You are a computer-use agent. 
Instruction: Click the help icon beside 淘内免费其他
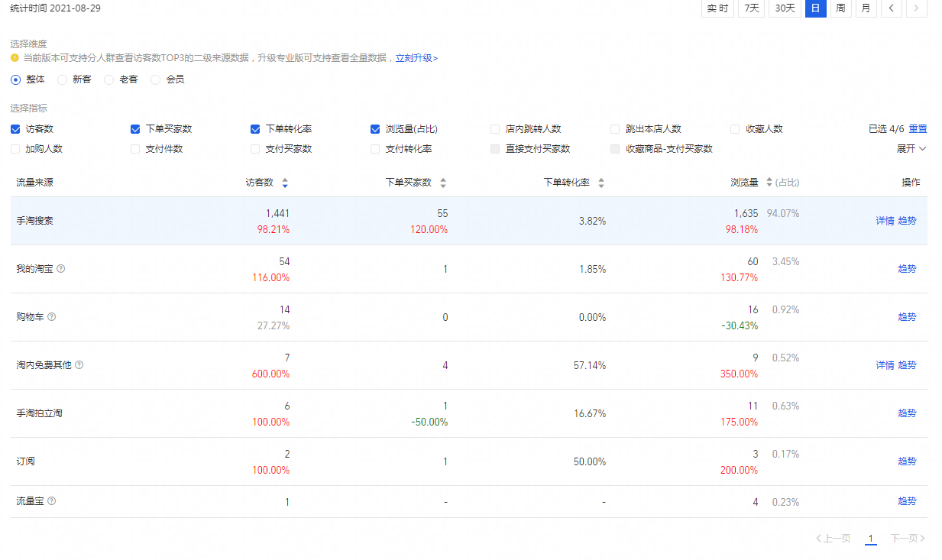click(79, 365)
